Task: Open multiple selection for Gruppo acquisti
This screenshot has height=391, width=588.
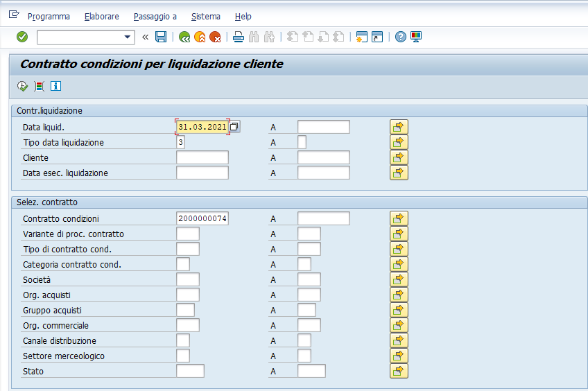Action: [399, 310]
